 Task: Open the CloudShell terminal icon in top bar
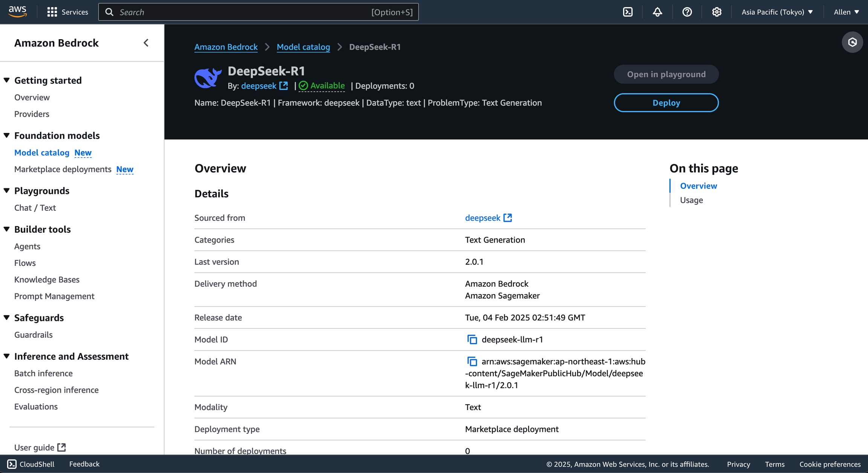(628, 12)
